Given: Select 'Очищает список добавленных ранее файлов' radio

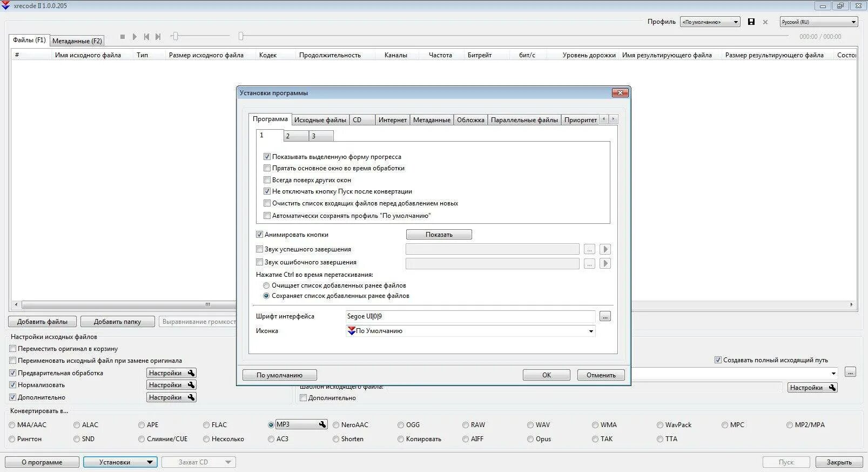Looking at the screenshot, I should click(x=266, y=285).
